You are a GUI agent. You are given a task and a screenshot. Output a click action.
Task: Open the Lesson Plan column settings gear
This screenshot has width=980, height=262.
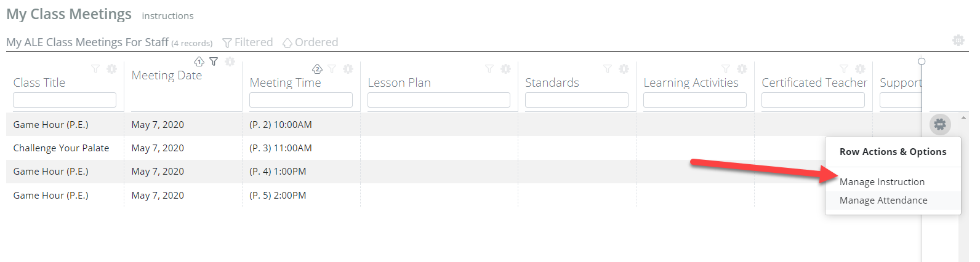point(505,69)
